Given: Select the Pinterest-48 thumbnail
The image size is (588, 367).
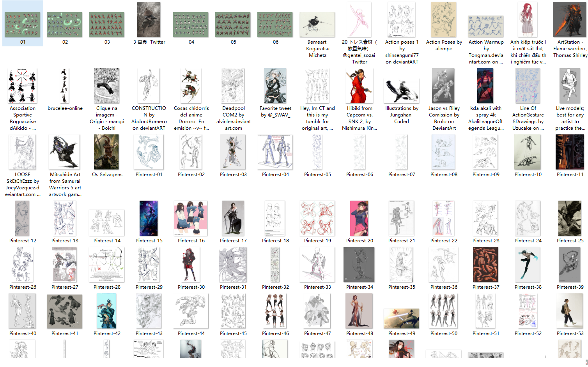Looking at the screenshot, I should (360, 311).
